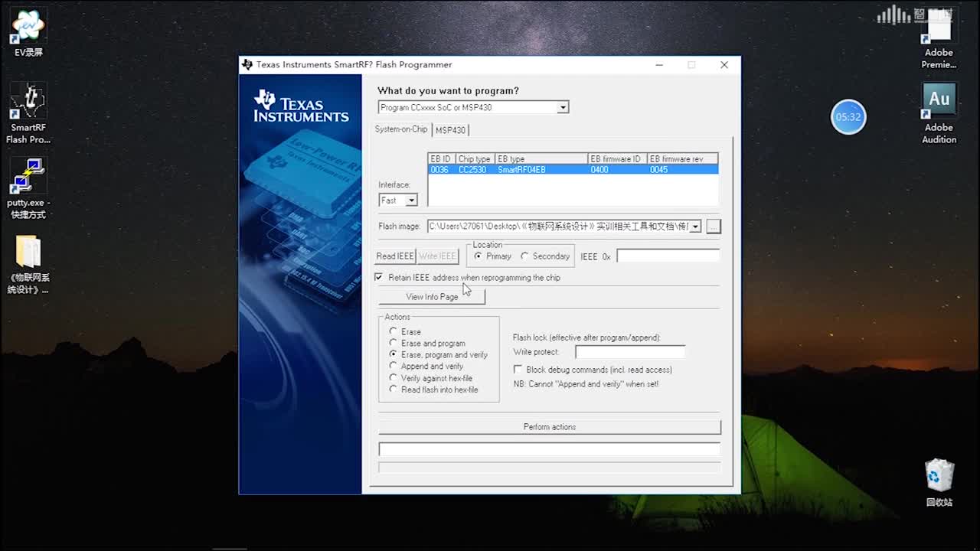Minimize the SmartRF Flash Programmer window
The width and height of the screenshot is (980, 551).
click(x=659, y=65)
